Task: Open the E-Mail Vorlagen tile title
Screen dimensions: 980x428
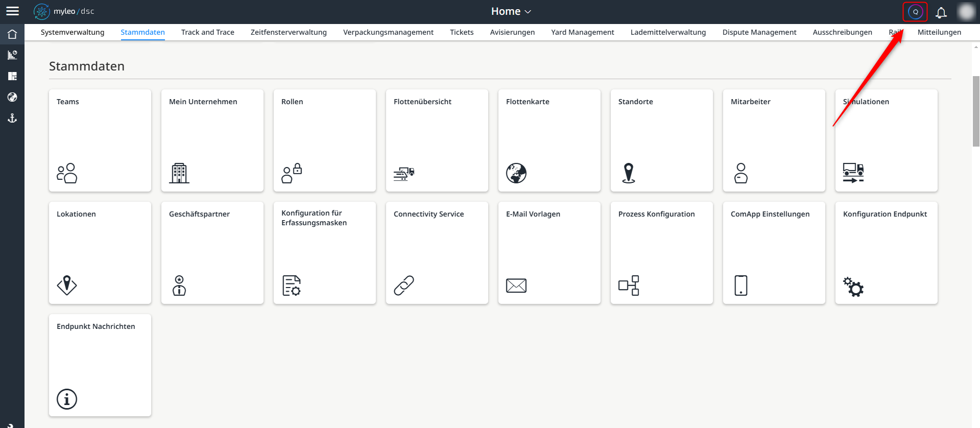Action: 533,214
